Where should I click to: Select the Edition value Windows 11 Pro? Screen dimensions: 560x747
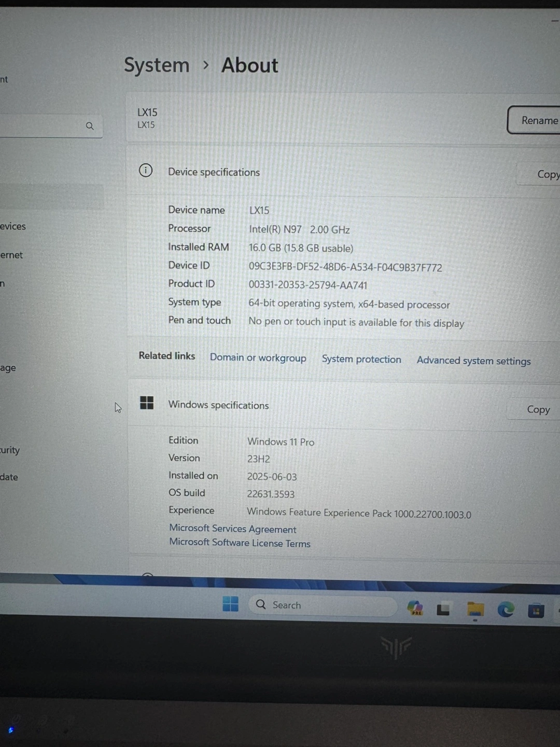[281, 441]
